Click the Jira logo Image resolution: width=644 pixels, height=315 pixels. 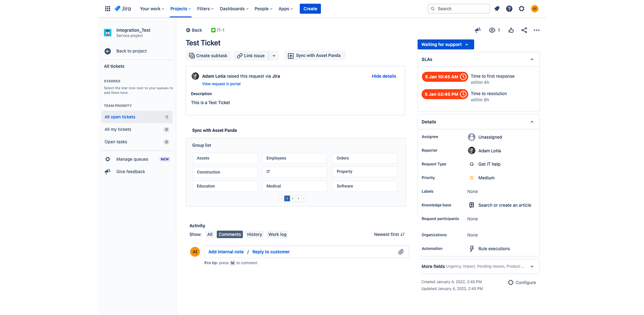[122, 9]
